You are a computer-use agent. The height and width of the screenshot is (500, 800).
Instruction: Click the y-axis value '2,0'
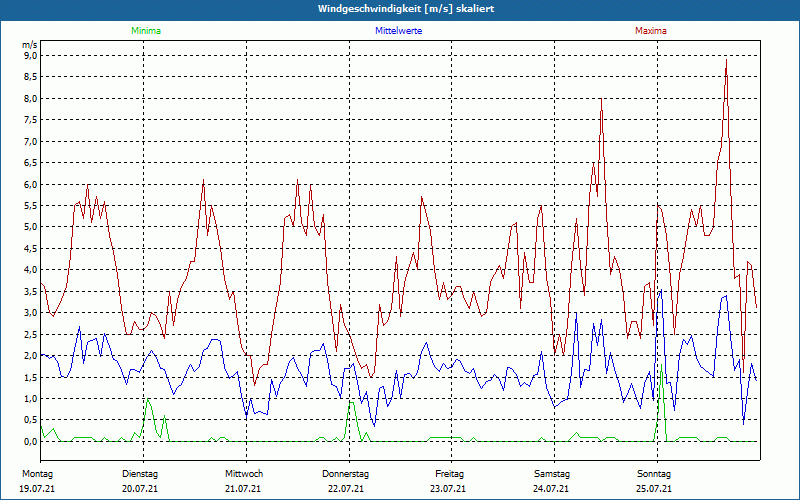pos(31,356)
